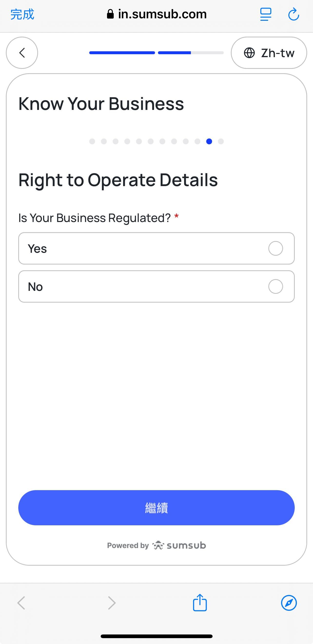The image size is (313, 644).
Task: Tap the last step dot
Action: click(221, 141)
